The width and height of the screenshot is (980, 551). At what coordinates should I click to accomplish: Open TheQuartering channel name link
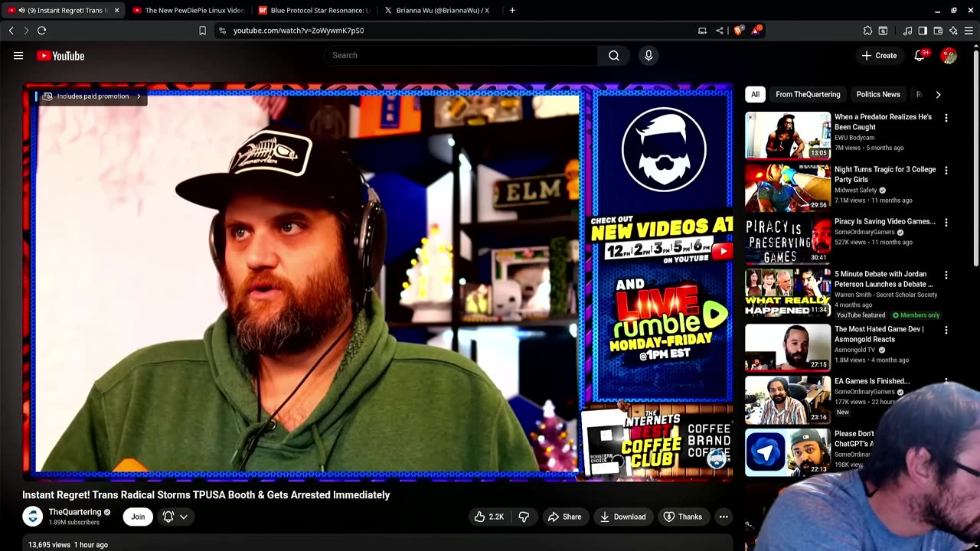[x=75, y=512]
